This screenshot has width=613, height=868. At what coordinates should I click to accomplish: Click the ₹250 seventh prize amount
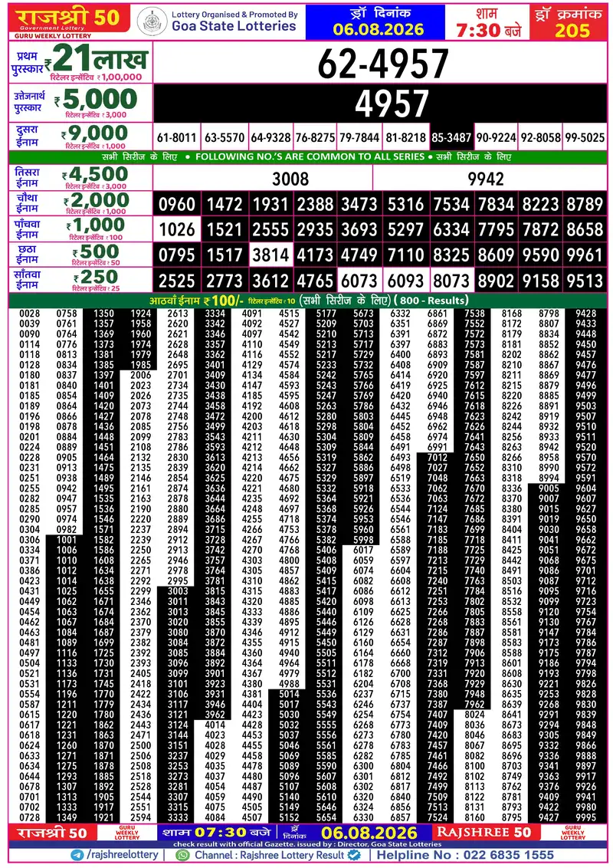click(95, 277)
